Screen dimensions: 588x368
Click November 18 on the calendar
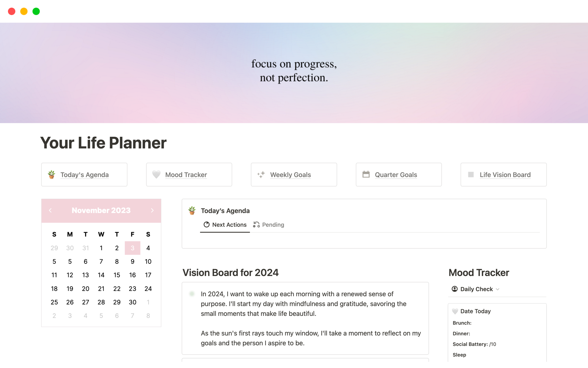click(x=54, y=288)
